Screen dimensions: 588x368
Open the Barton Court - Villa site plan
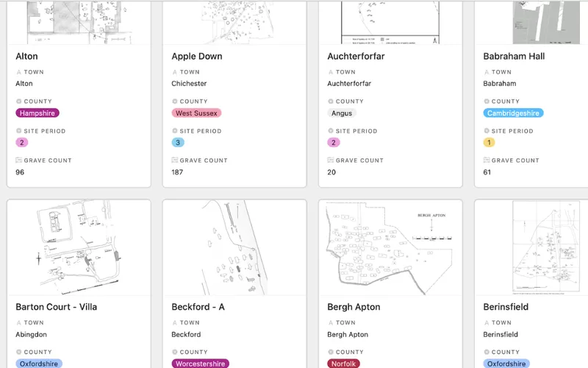pos(79,247)
